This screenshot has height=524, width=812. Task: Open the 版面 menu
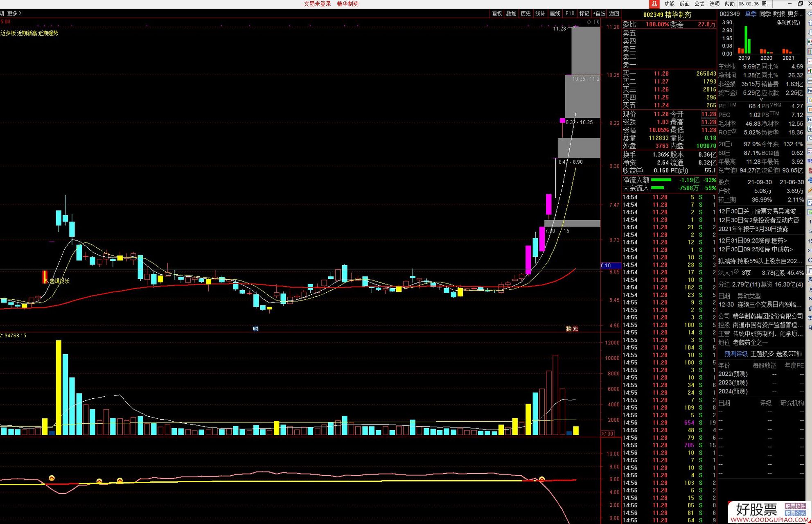click(x=685, y=4)
